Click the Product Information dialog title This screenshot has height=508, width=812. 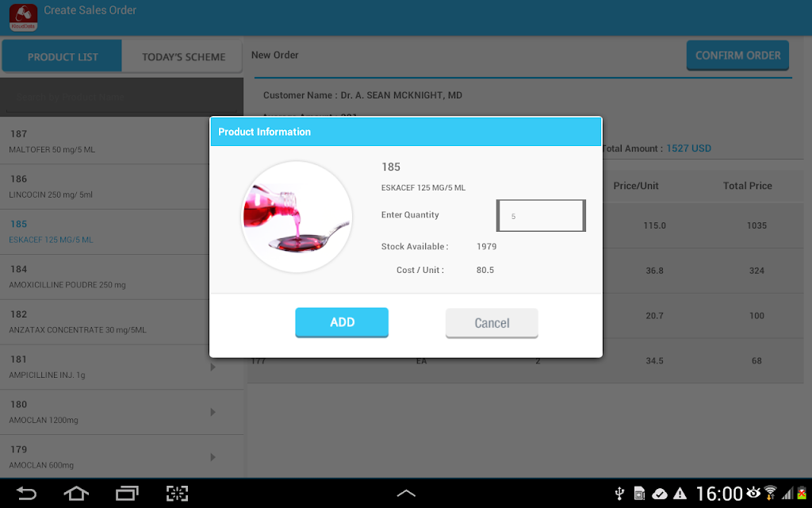(264, 132)
